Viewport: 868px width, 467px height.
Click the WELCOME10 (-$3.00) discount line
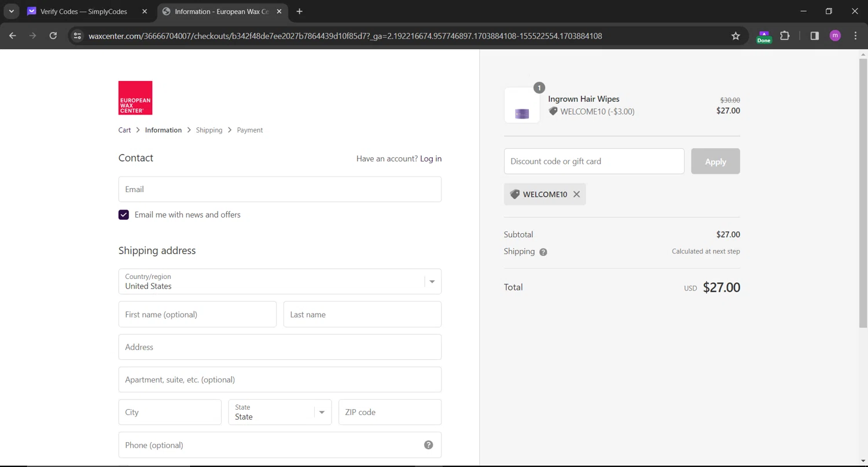[x=591, y=112]
